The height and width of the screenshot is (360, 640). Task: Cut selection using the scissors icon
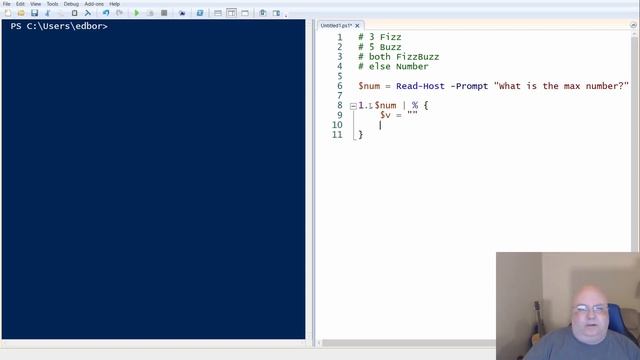48,13
